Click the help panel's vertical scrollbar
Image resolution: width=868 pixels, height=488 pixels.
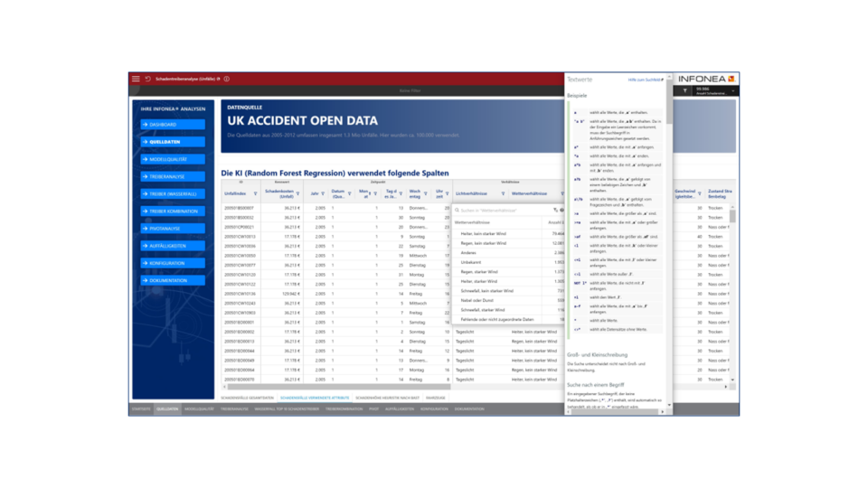pyautogui.click(x=669, y=102)
